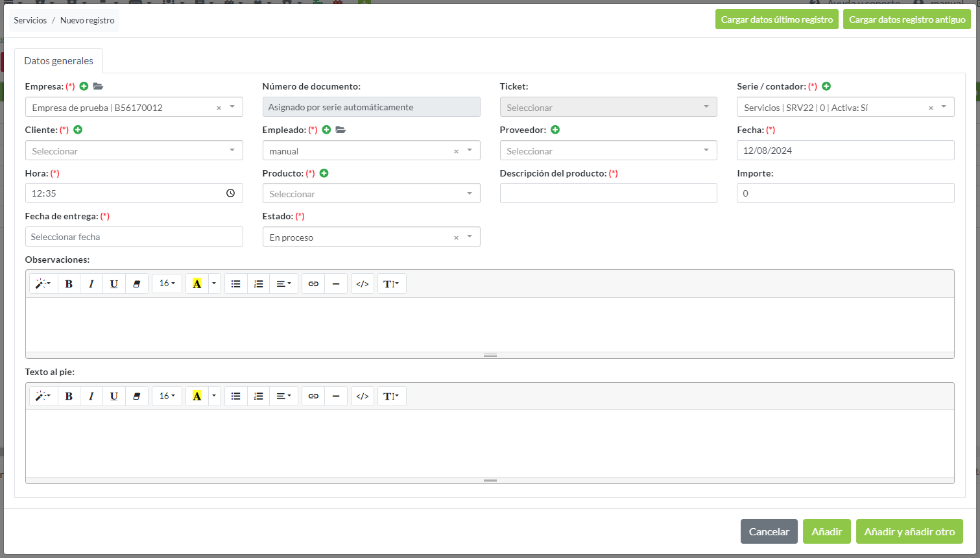The image size is (980, 558).
Task: Expand the Producto selection dropdown
Action: pyautogui.click(x=371, y=193)
